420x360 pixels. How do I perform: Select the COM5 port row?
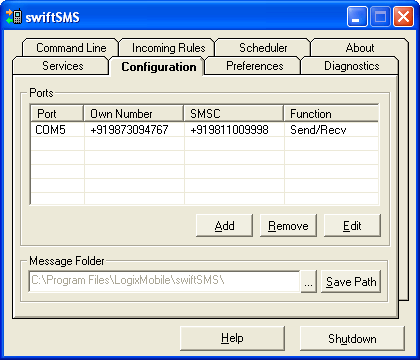(x=204, y=130)
